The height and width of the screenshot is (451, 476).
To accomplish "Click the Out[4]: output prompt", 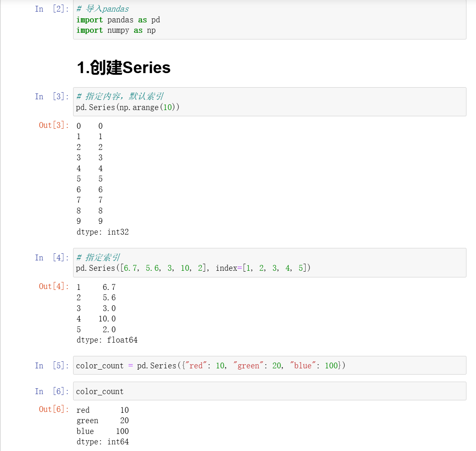I will [x=54, y=286].
